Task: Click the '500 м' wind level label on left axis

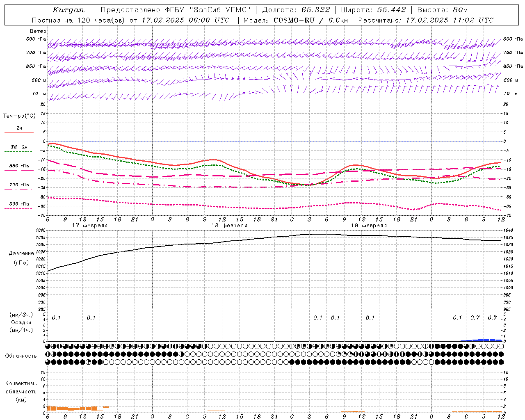Action: (39, 80)
